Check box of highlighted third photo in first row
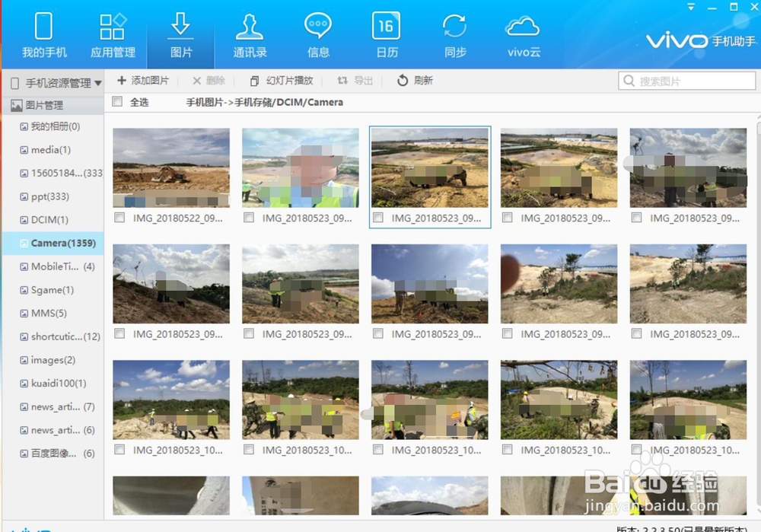This screenshot has width=761, height=532. [x=377, y=218]
